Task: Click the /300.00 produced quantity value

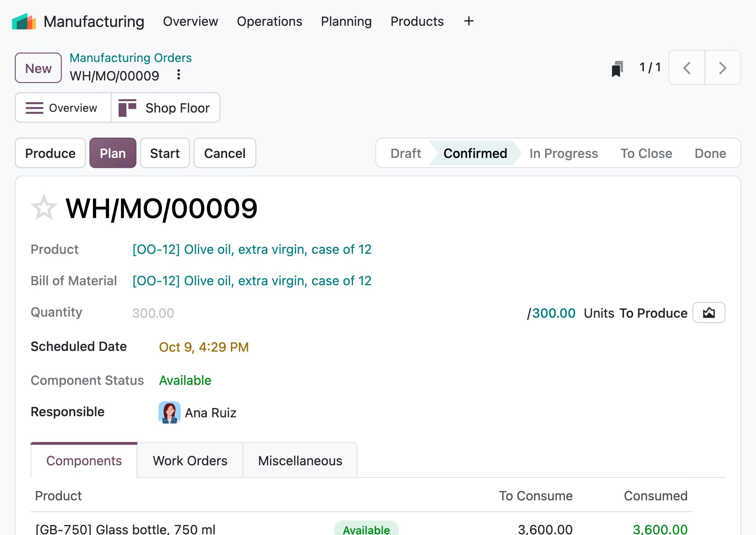Action: point(551,313)
